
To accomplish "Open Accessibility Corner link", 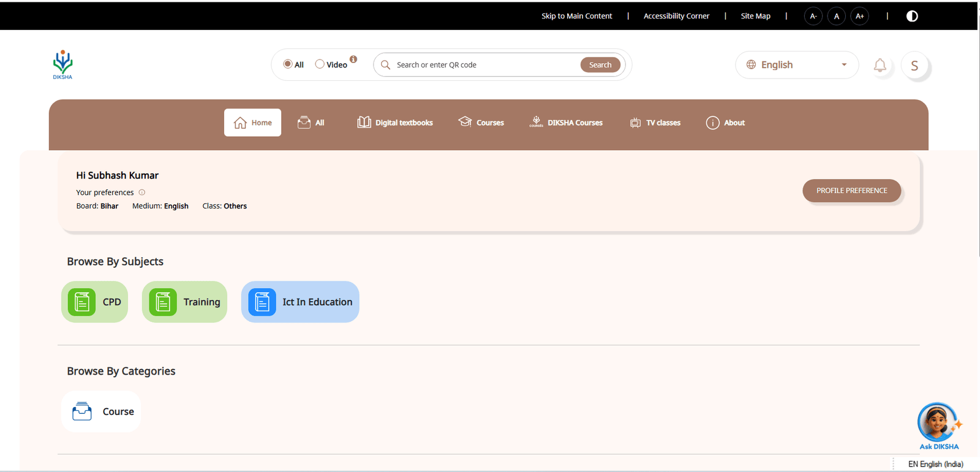I will (676, 16).
